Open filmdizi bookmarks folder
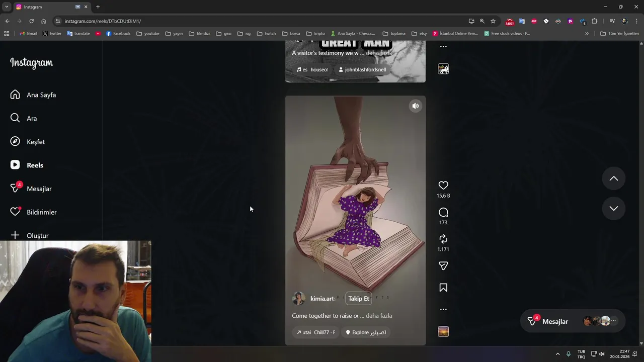 [x=199, y=34]
